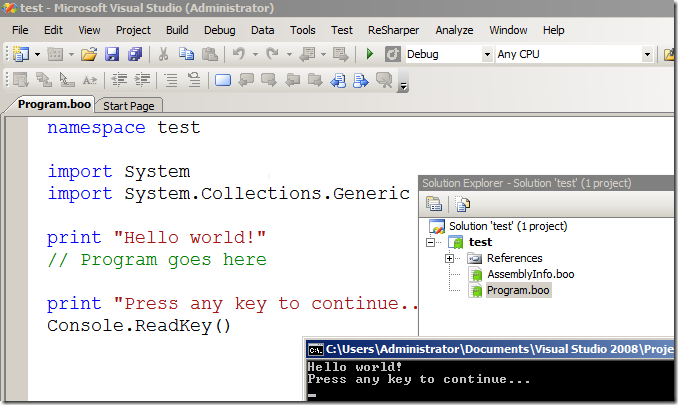This screenshot has height=405, width=678.
Task: Click the Display Quick Info icon
Action: (67, 80)
